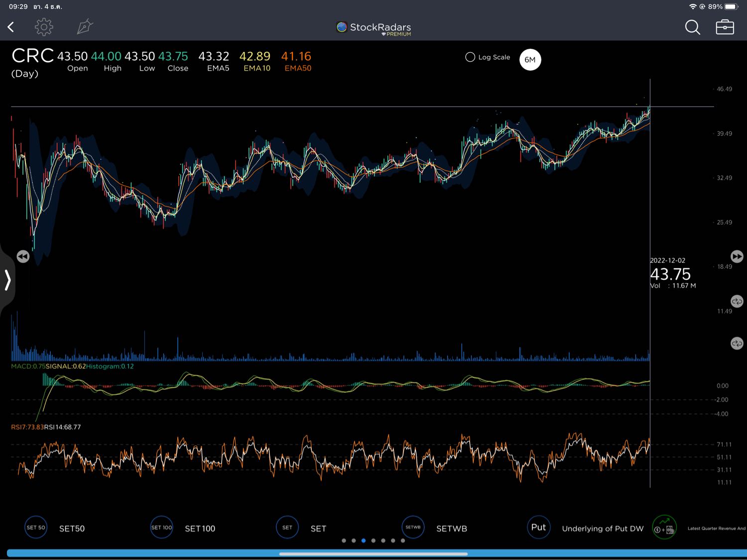Open chart settings via the gear icon
Image resolution: width=747 pixels, height=560 pixels.
click(x=44, y=27)
